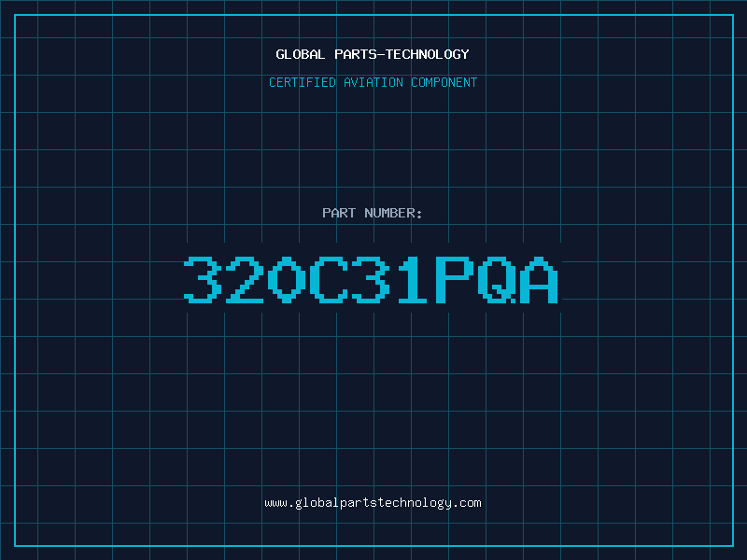Select the CERTIFIED AVIATION COMPONENT subtitle
Viewport: 747px width, 560px height.
coord(373,82)
